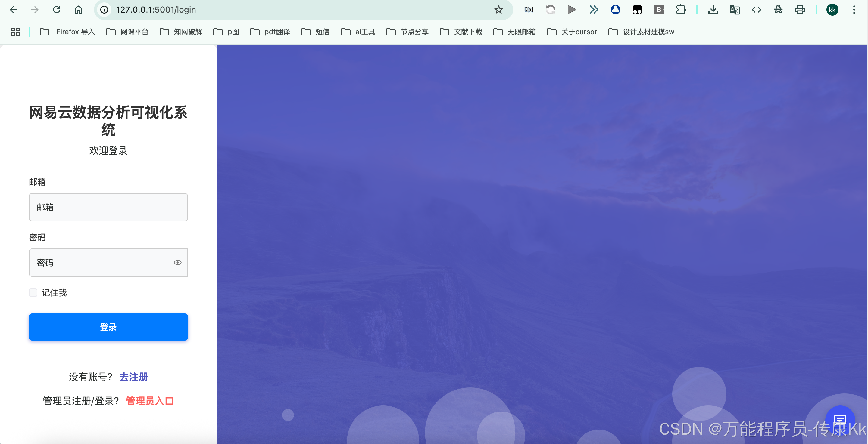Click the browser reload icon
Screen dimensions: 868x444
pos(57,10)
